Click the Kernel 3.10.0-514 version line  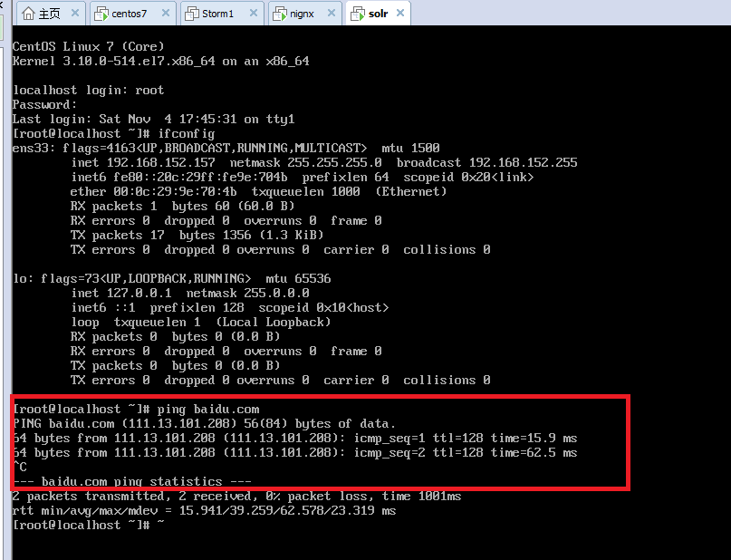(x=161, y=61)
